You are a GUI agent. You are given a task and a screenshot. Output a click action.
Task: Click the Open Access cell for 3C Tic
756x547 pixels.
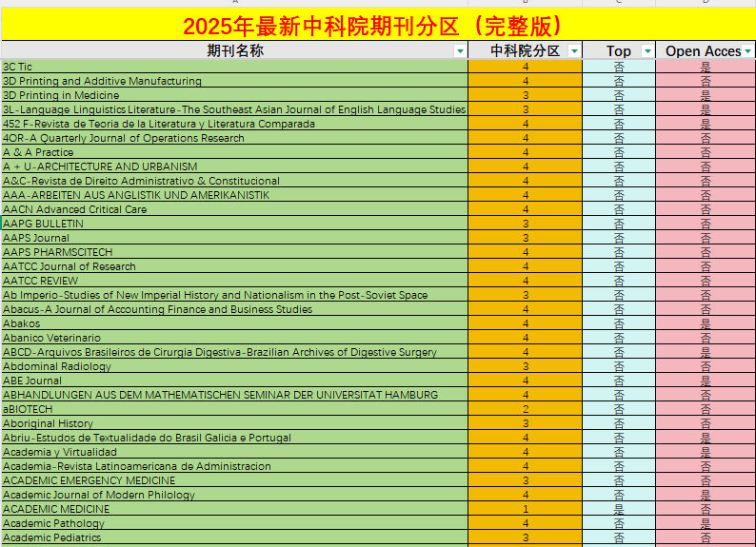coord(706,67)
